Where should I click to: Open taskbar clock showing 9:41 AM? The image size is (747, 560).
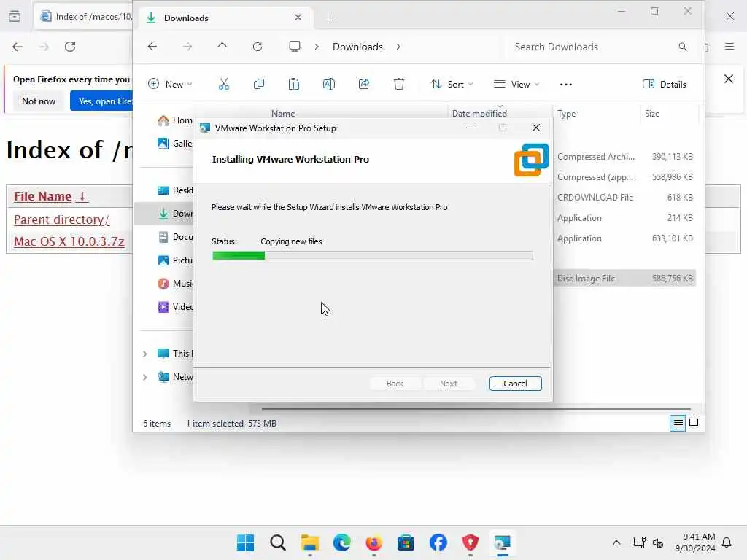coord(695,542)
